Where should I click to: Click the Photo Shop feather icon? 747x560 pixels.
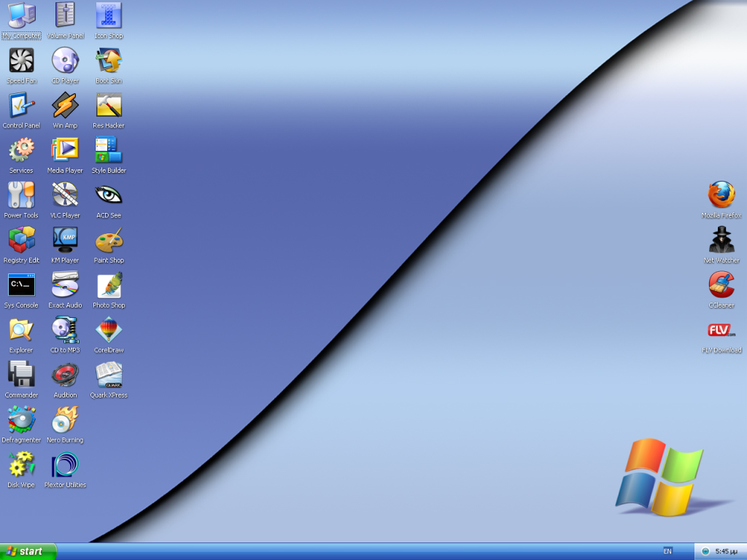109,285
